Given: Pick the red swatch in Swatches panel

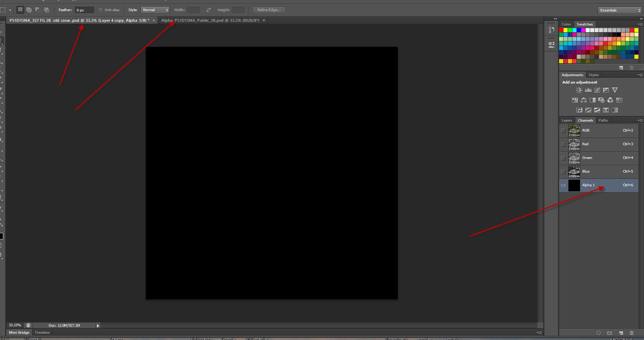Looking at the screenshot, I should pos(561,30).
